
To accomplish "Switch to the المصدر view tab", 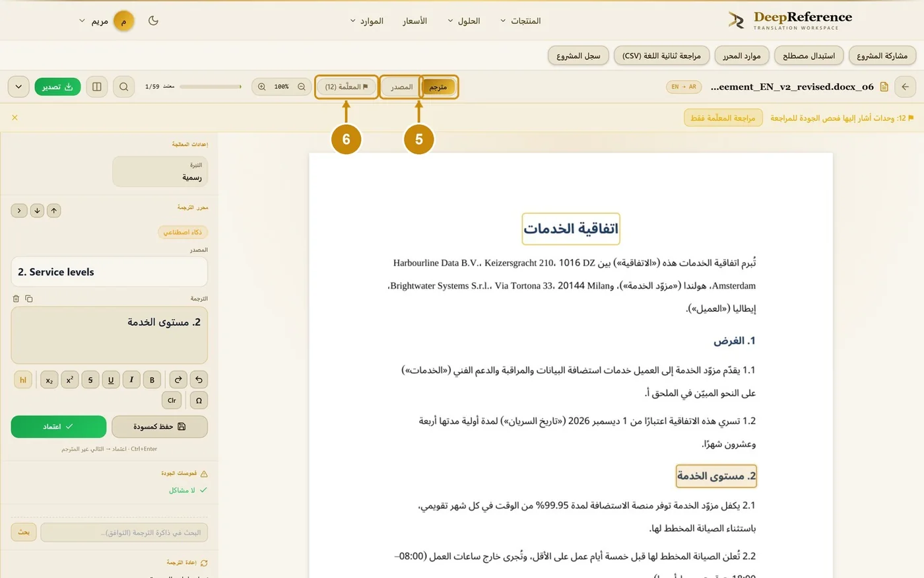I will point(401,87).
